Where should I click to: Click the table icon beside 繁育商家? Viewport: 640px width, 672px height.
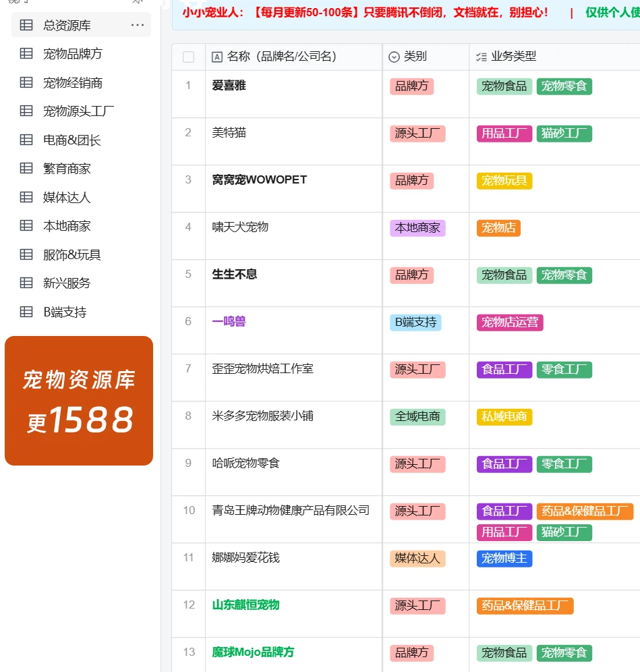pos(26,168)
